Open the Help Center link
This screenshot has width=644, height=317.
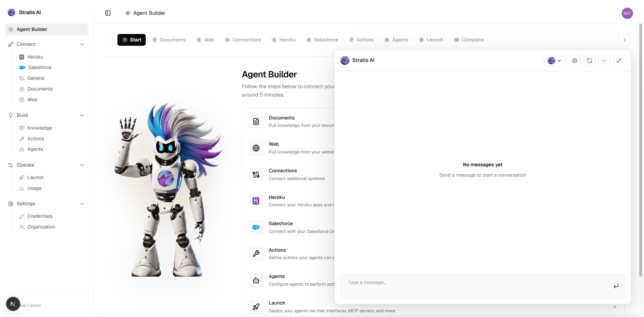click(x=30, y=306)
